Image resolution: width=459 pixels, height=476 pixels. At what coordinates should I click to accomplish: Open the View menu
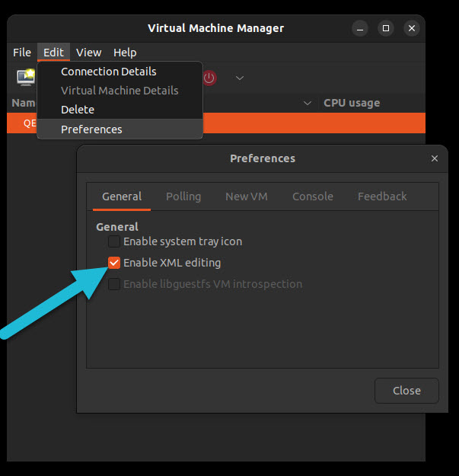pyautogui.click(x=88, y=53)
